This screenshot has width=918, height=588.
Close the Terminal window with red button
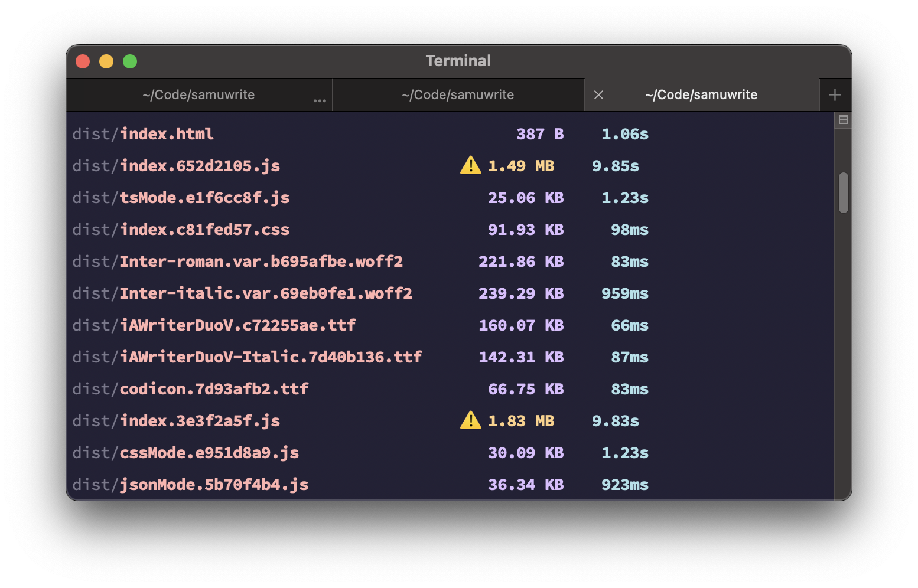tap(83, 61)
